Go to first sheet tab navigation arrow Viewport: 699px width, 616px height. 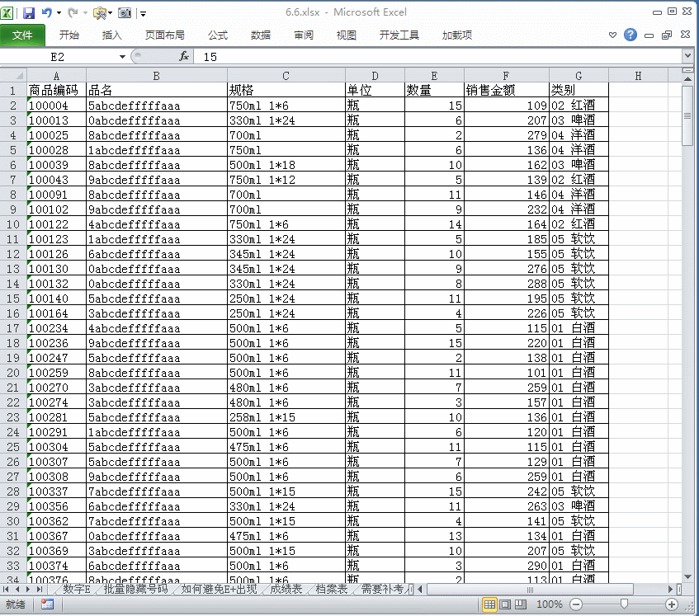coord(7,590)
